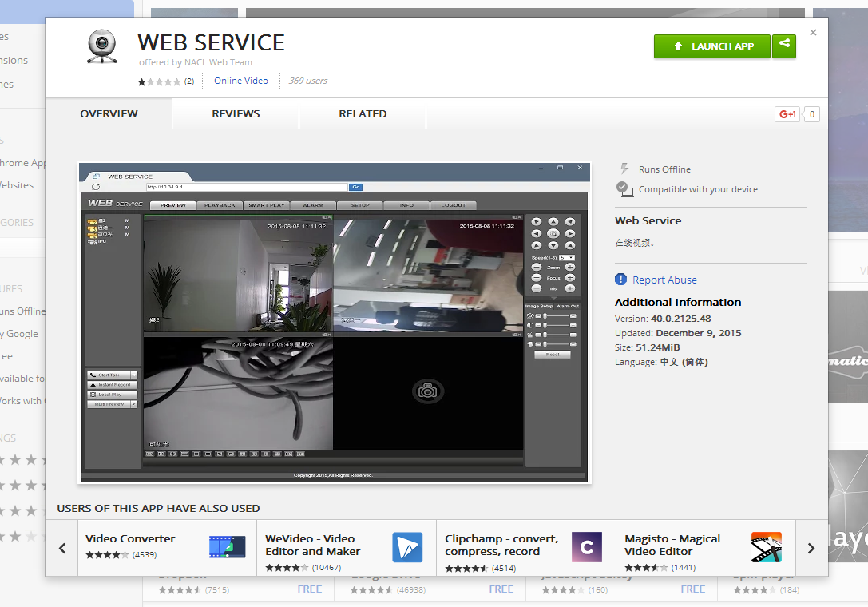Click the Clipchamp app icon
The width and height of the screenshot is (868, 607).
click(x=587, y=547)
